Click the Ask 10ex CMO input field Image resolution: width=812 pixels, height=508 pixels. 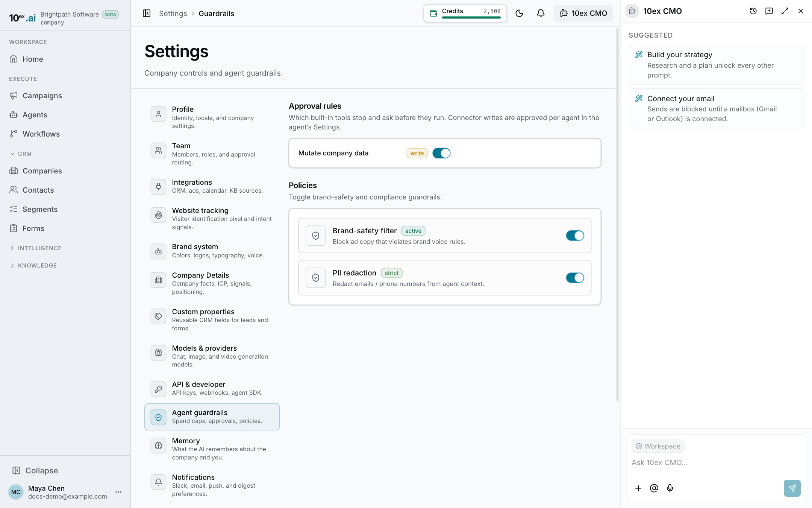[x=716, y=462]
